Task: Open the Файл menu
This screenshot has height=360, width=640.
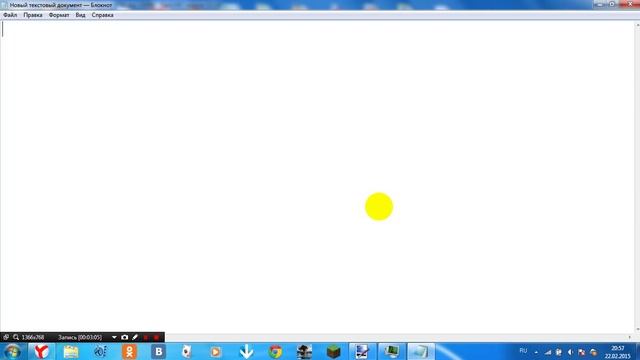Action: pyautogui.click(x=10, y=15)
